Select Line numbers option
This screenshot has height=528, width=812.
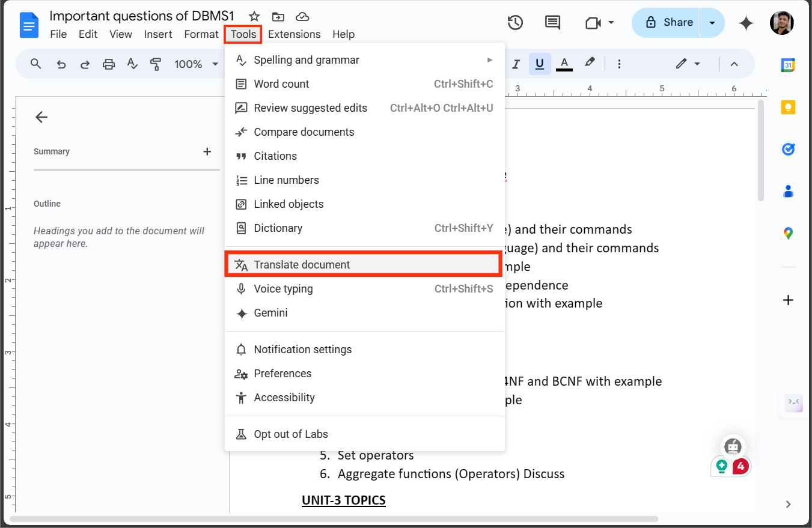tap(365, 180)
